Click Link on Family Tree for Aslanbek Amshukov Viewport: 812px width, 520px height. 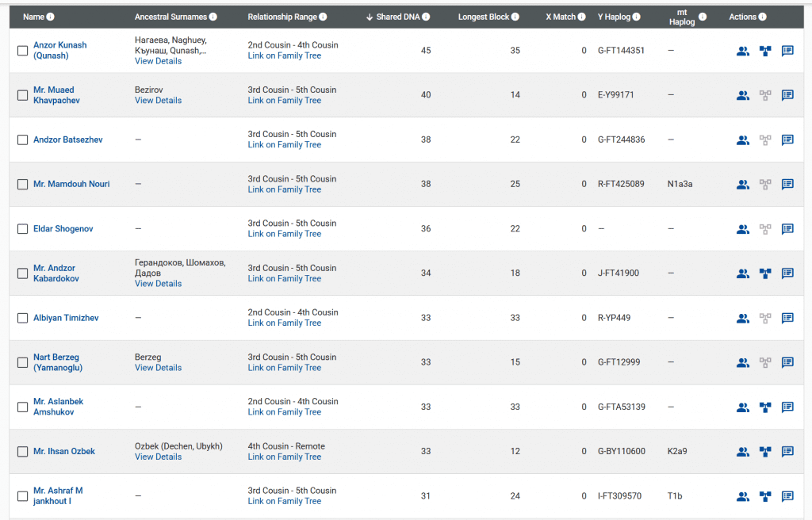pos(284,412)
